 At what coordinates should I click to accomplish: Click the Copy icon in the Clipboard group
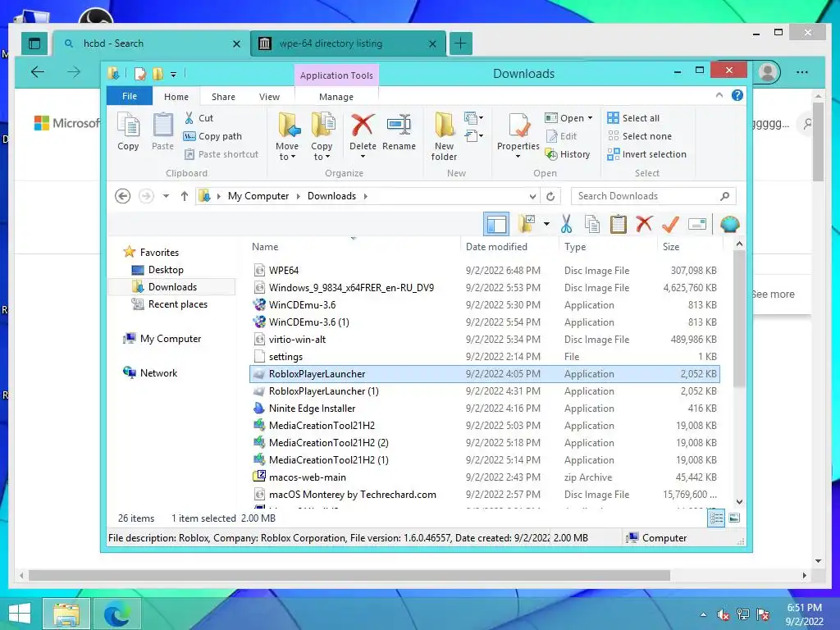(128, 125)
